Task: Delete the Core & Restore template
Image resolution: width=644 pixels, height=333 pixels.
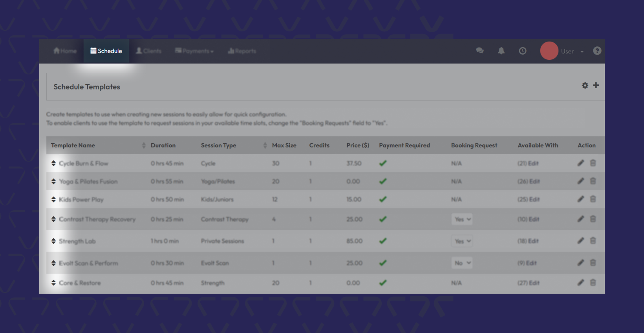Action: [x=593, y=283]
